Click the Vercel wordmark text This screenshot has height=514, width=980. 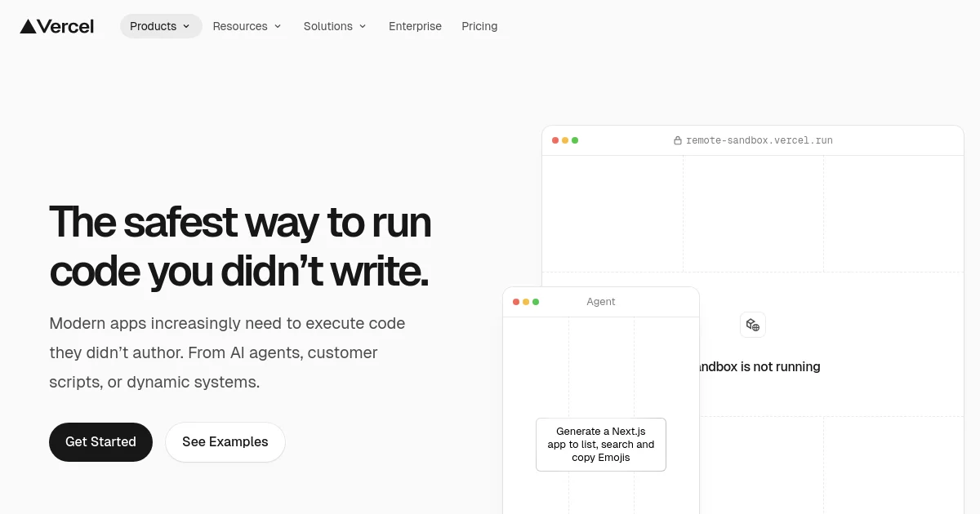pyautogui.click(x=66, y=26)
